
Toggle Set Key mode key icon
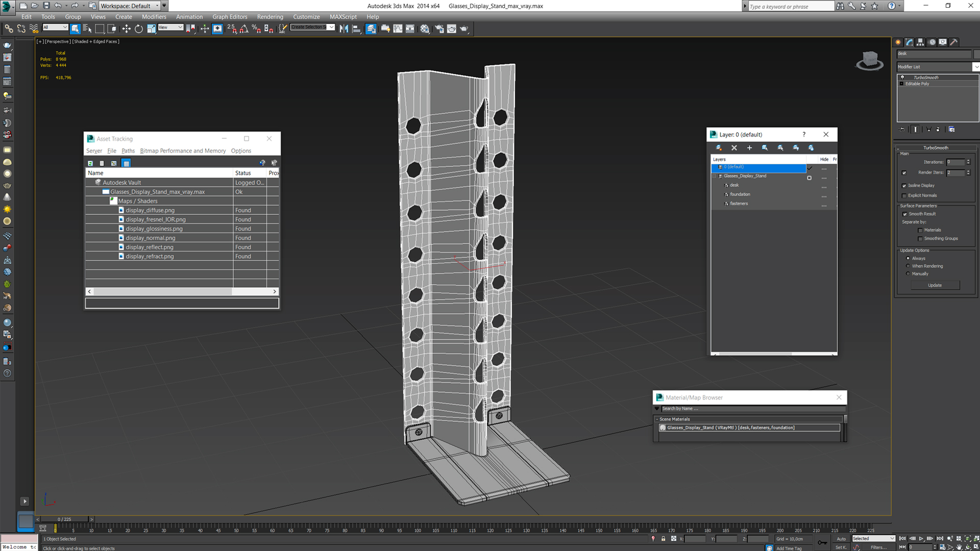[x=822, y=542]
